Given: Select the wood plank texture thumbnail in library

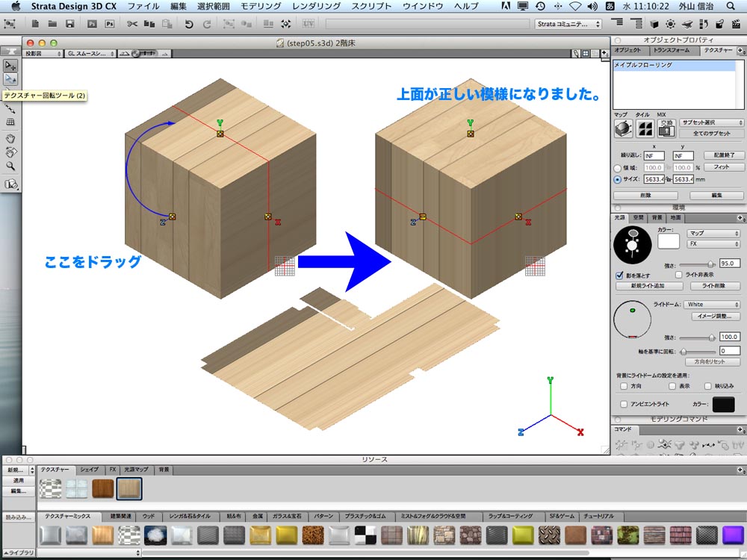Looking at the screenshot, I should tap(103, 535).
